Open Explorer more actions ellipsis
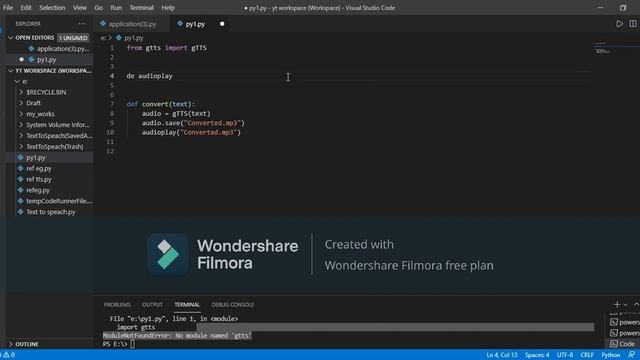The image size is (640, 360). 82,24
